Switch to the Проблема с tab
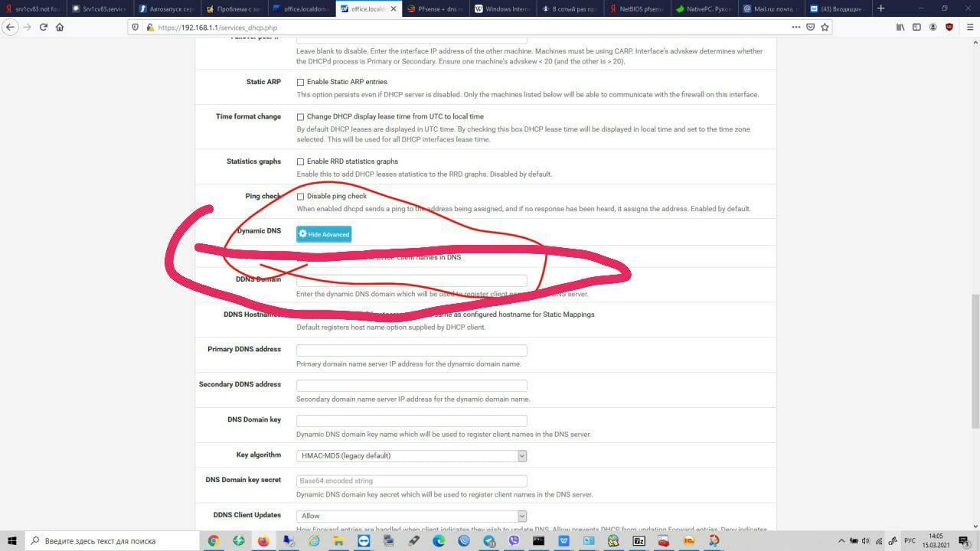Viewport: 980px width, 551px height. coord(234,8)
